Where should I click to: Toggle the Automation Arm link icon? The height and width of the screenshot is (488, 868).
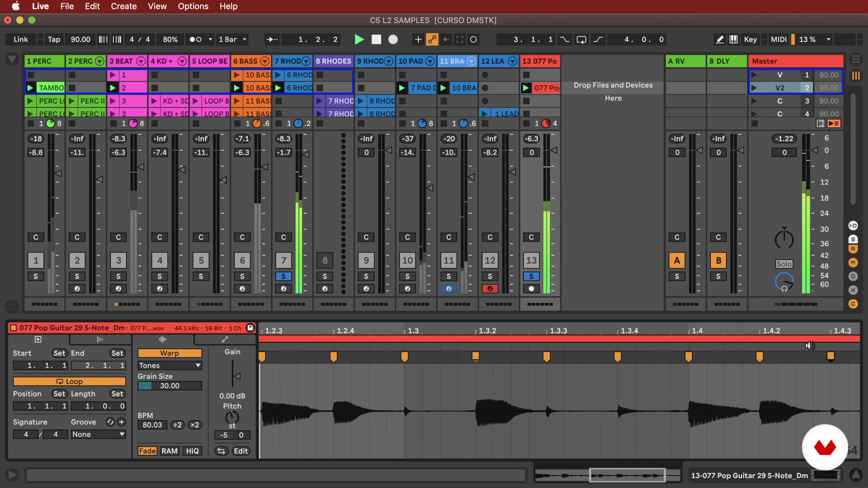432,39
